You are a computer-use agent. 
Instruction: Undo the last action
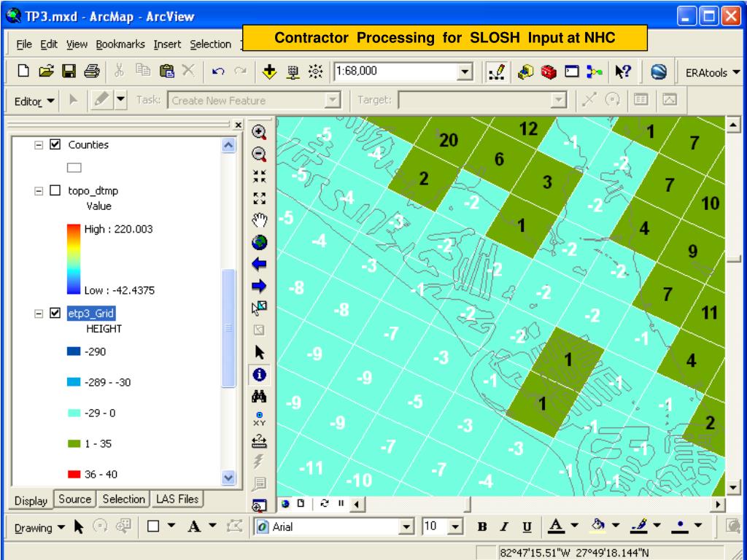coord(217,71)
